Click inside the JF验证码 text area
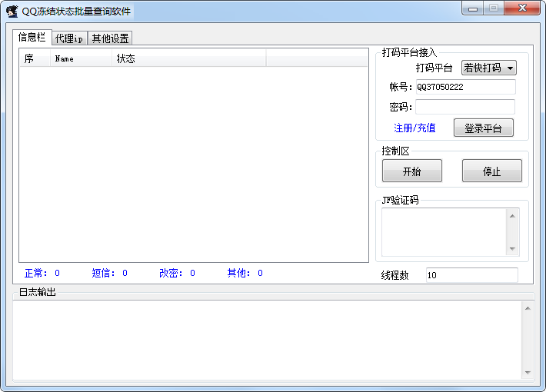The width and height of the screenshot is (546, 392). [x=444, y=231]
